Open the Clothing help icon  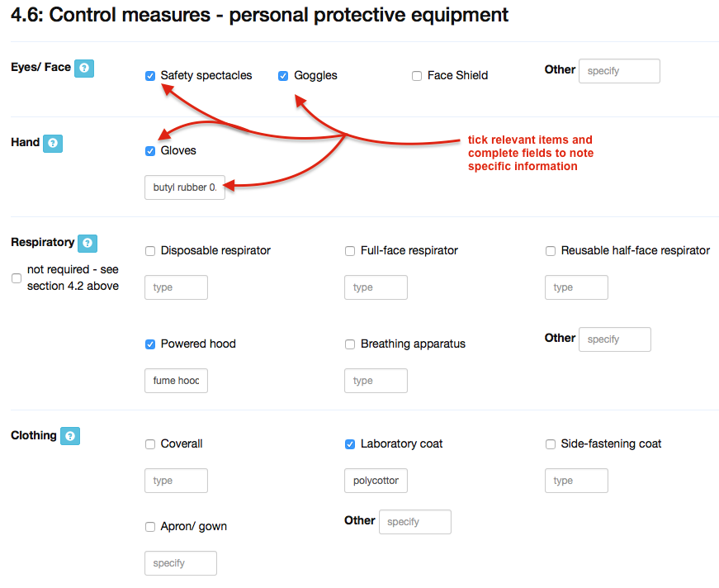(70, 436)
